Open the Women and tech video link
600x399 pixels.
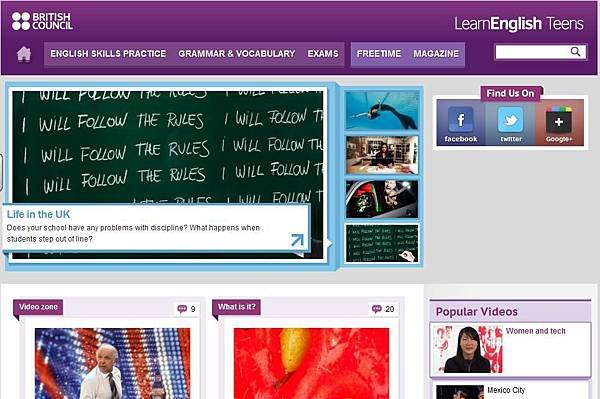coord(535,331)
